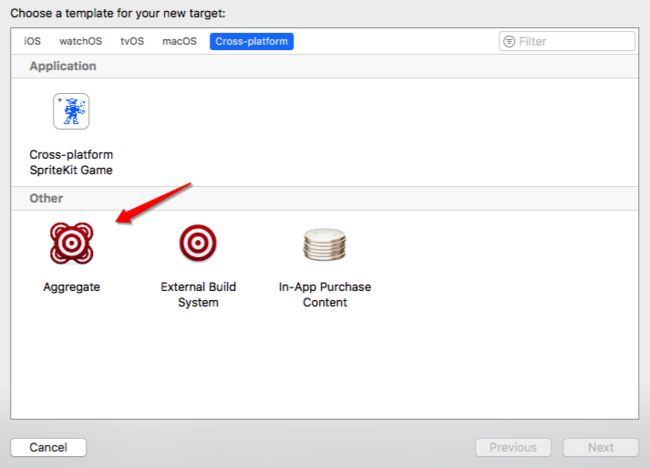Click the Aggregate label
The image size is (650, 468).
[72, 287]
